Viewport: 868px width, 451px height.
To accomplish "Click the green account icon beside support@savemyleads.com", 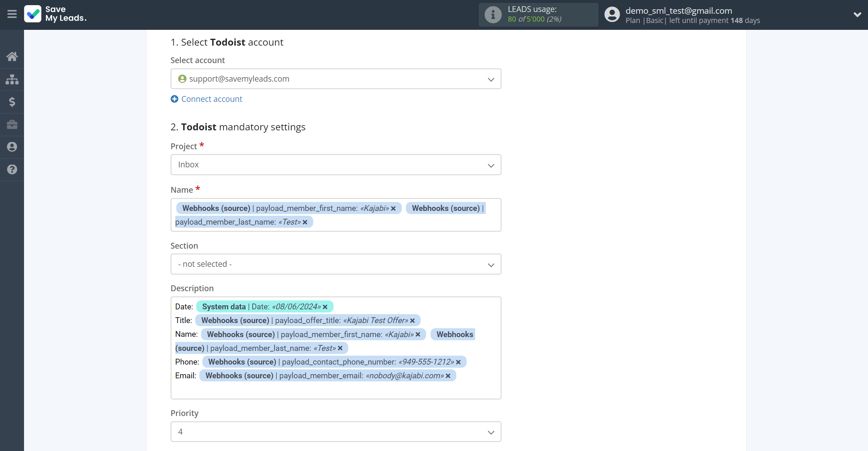I will [x=182, y=79].
